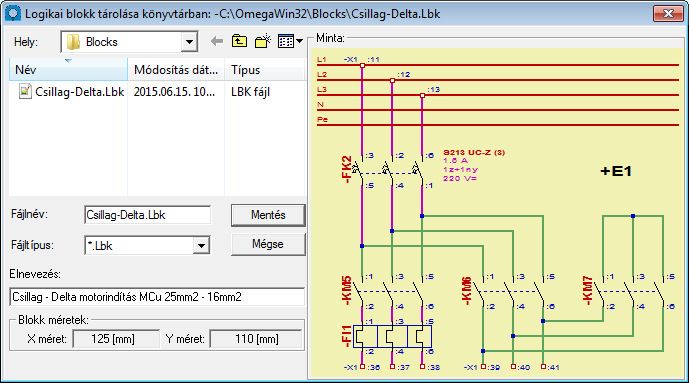689x383 pixels.
Task: Select the Csillag-Delta.Lbk file name
Action: pos(80,92)
